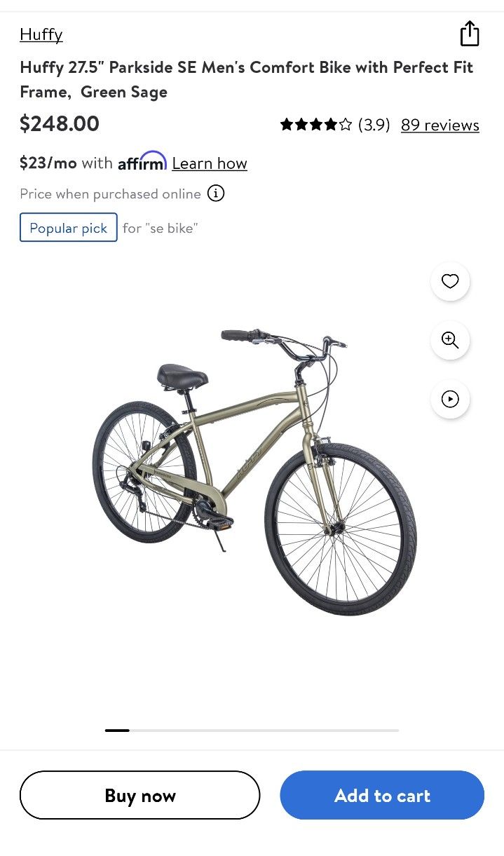
Task: Tap the share icon
Action: (x=470, y=33)
